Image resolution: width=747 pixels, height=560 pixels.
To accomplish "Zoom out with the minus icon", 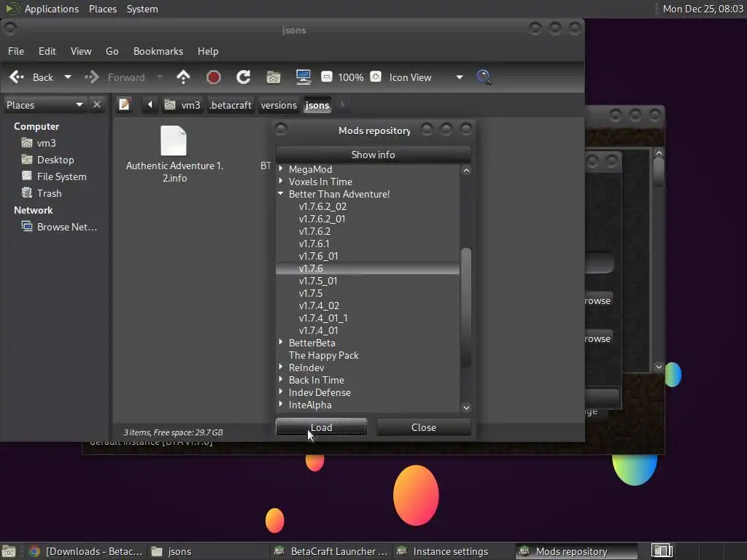I will (x=326, y=77).
